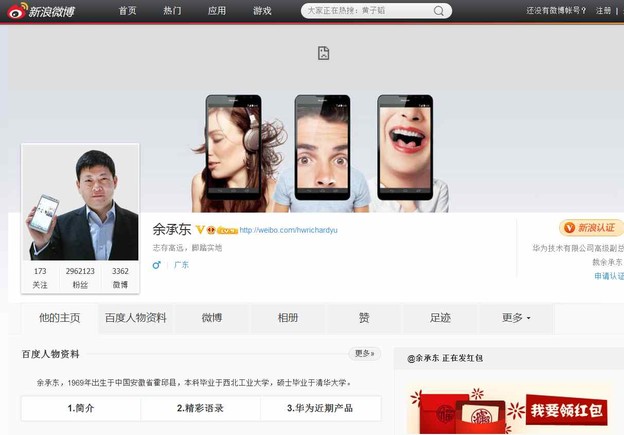Switch to the 百度人物资料 tab
Screen dimensions: 624x435
click(x=136, y=318)
